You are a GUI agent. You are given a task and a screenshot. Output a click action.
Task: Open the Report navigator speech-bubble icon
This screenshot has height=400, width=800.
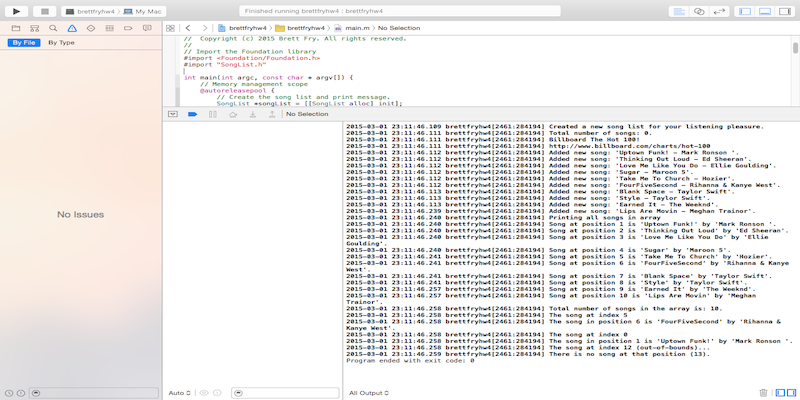tap(147, 28)
